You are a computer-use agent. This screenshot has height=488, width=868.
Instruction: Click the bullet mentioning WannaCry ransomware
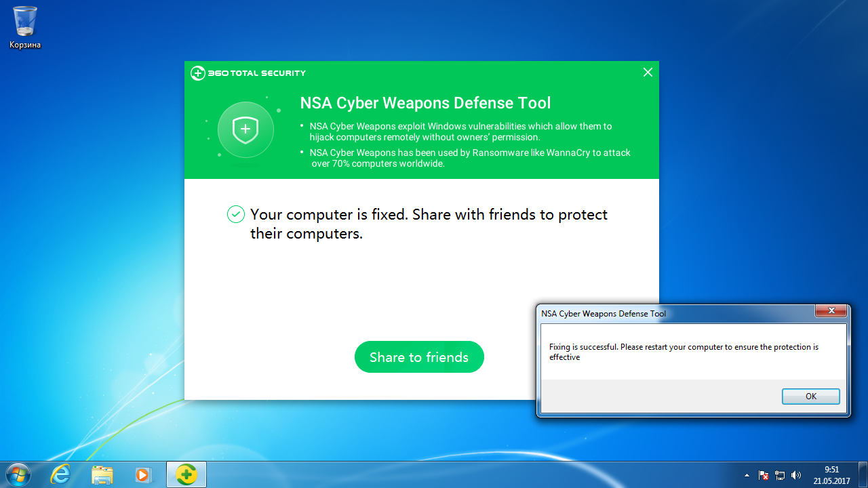[465, 158]
